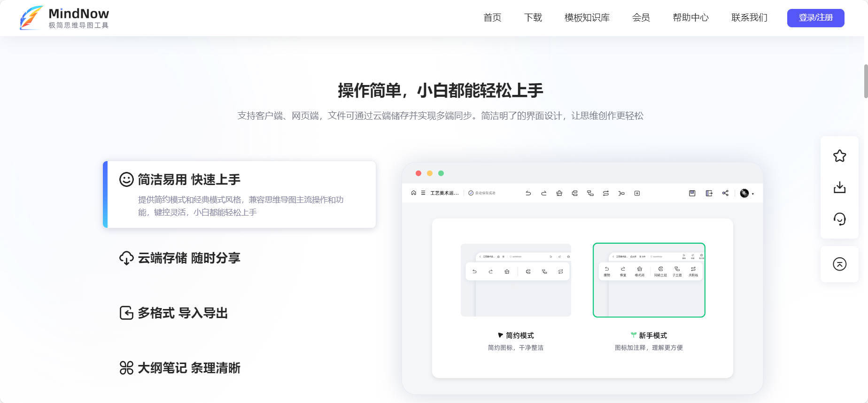Click the smiley icon beside 简洁易用
868x403 pixels.
coord(126,179)
